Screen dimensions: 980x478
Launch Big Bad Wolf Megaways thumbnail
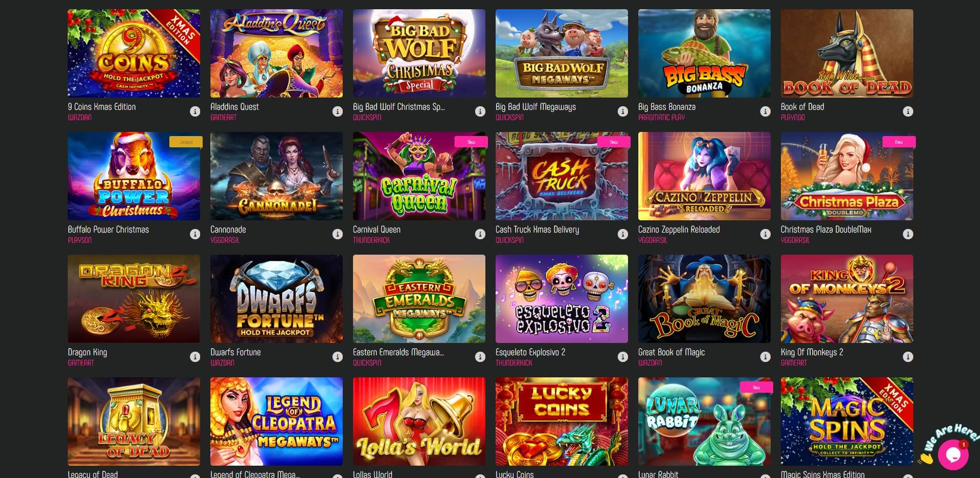tap(562, 53)
